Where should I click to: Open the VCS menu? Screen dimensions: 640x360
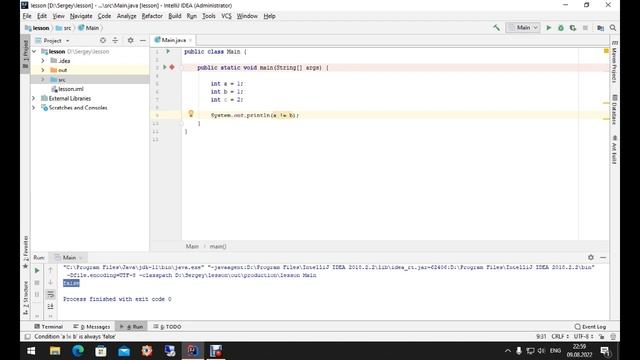pos(226,16)
